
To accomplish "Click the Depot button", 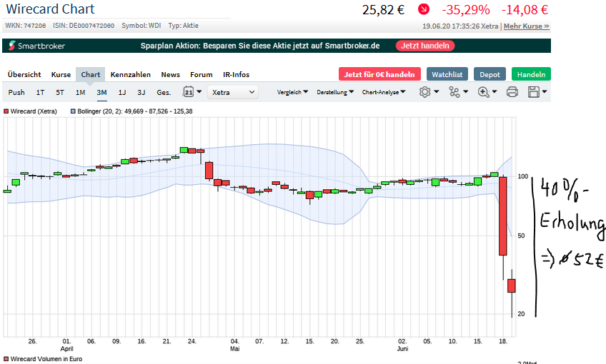I will 490,74.
